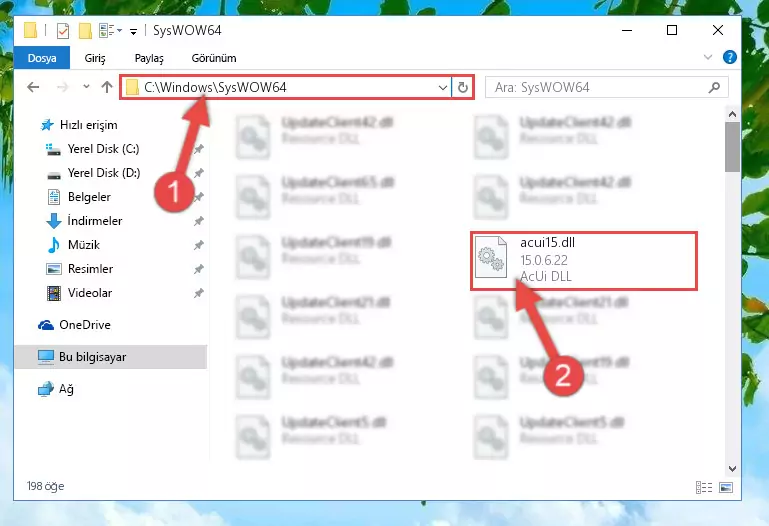Image resolution: width=769 pixels, height=526 pixels.
Task: Go back using the back arrow
Action: (x=33, y=87)
